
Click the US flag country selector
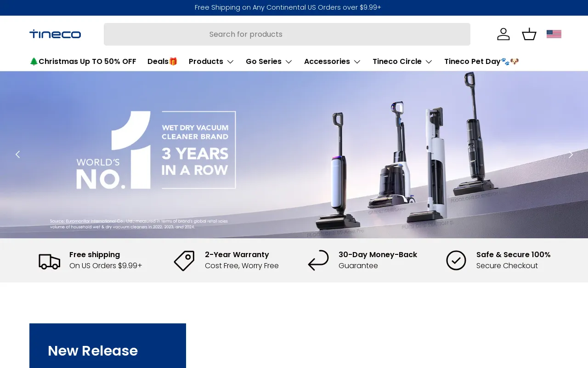(x=554, y=34)
